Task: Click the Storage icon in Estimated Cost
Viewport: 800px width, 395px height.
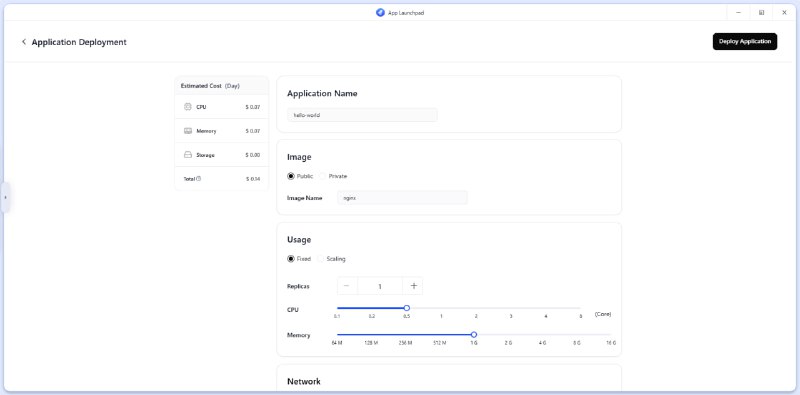Action: (x=187, y=155)
